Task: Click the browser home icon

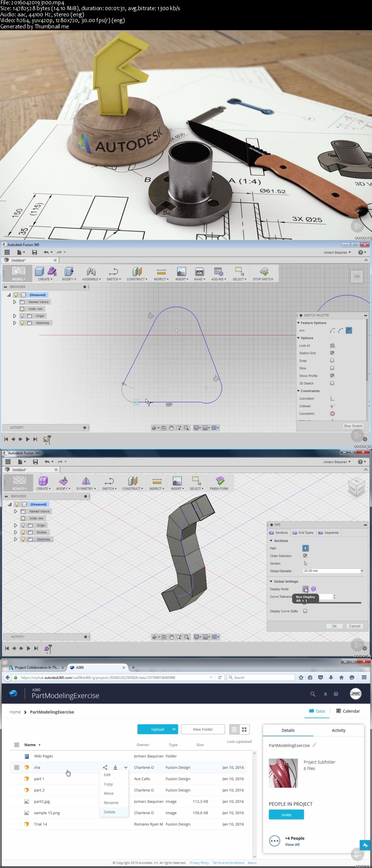Action: click(341, 677)
